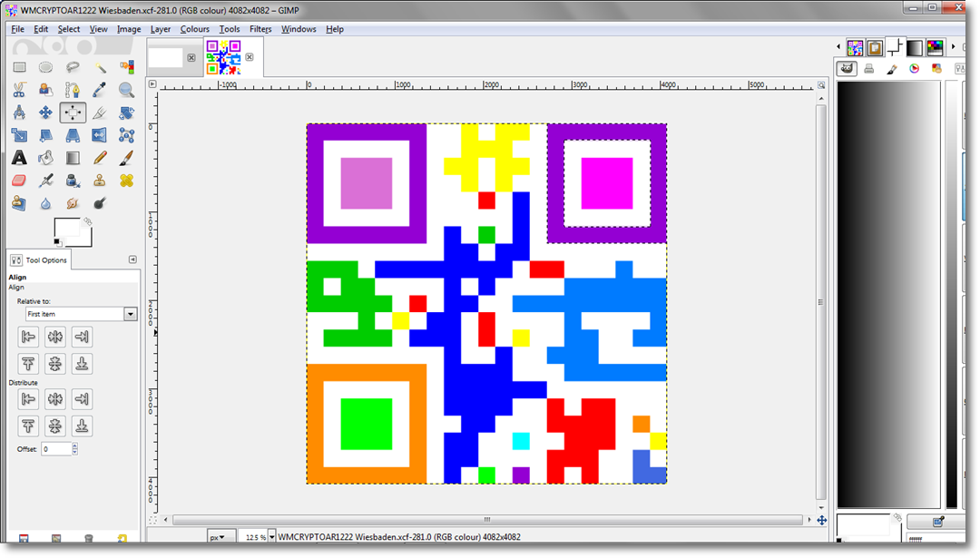980x558 pixels.
Task: Click the canvas horizontal scrollbar
Action: pos(487,519)
